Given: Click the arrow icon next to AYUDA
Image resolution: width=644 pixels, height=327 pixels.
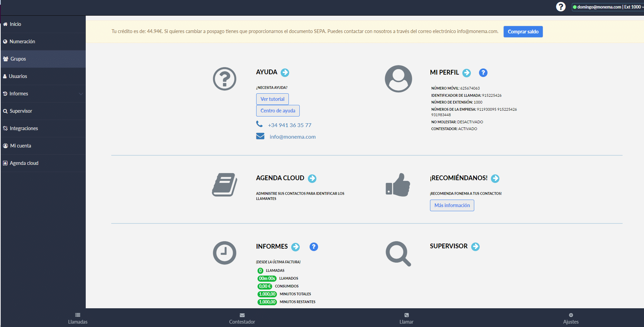Looking at the screenshot, I should 285,73.
